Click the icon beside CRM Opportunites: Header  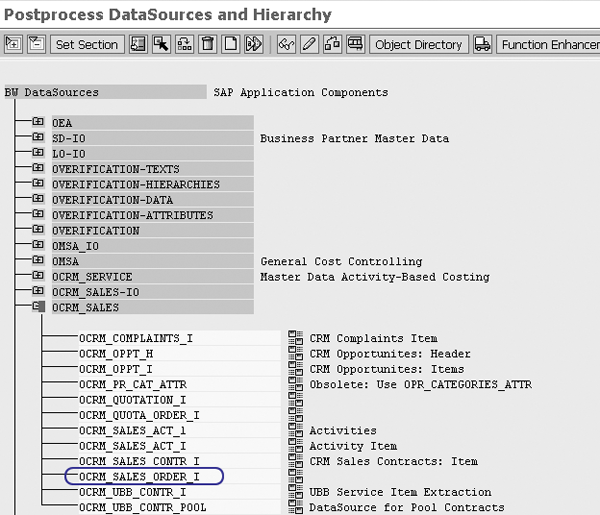point(295,353)
